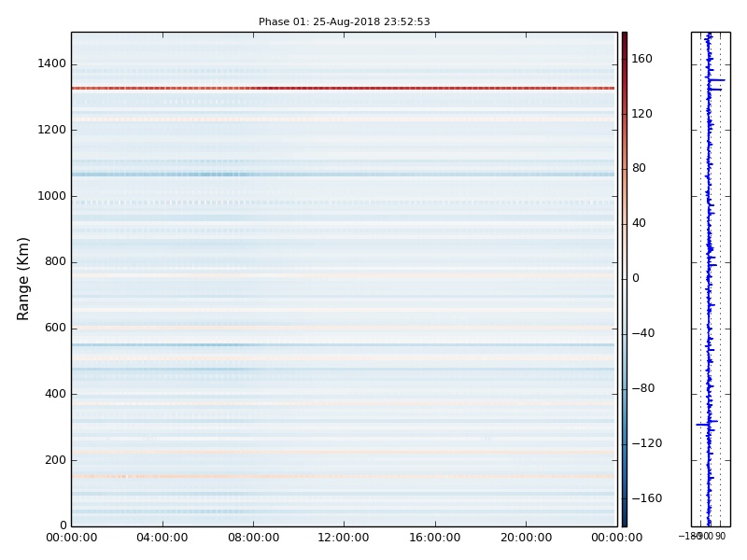Click the x-axis time label 16:00:00
The image size is (747, 560).
[435, 538]
